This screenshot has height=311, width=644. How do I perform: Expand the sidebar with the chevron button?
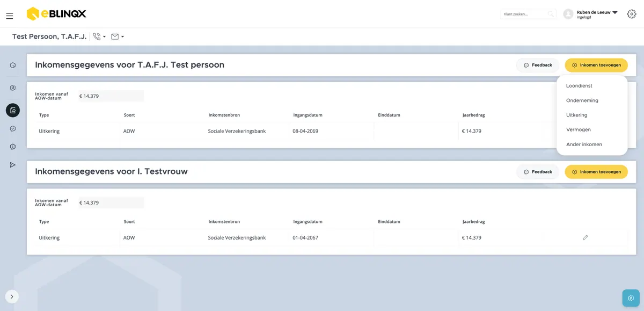click(12, 296)
